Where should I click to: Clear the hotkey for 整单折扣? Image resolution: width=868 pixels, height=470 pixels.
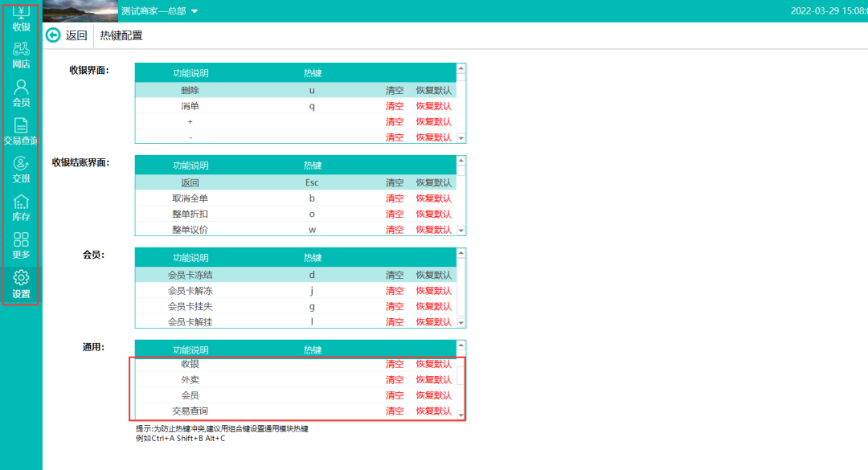pos(394,215)
